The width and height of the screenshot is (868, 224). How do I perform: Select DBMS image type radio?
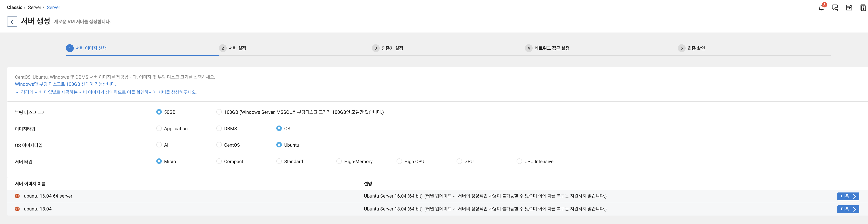pos(219,128)
